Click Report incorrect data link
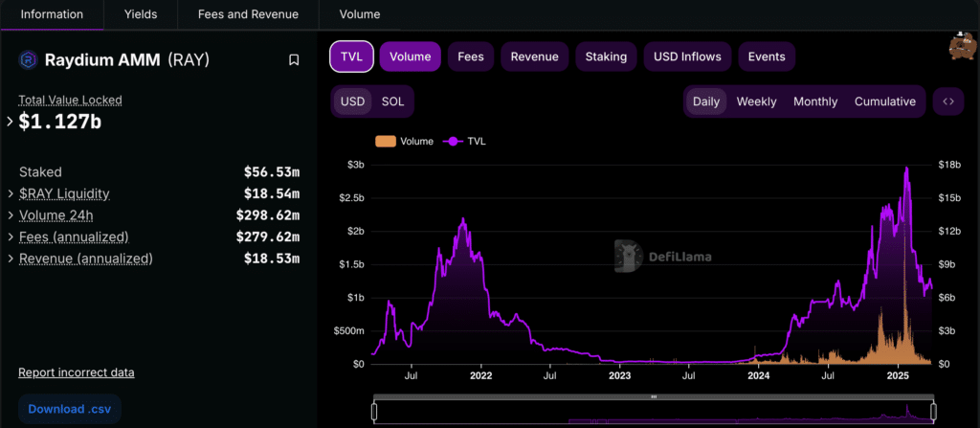 click(x=77, y=372)
